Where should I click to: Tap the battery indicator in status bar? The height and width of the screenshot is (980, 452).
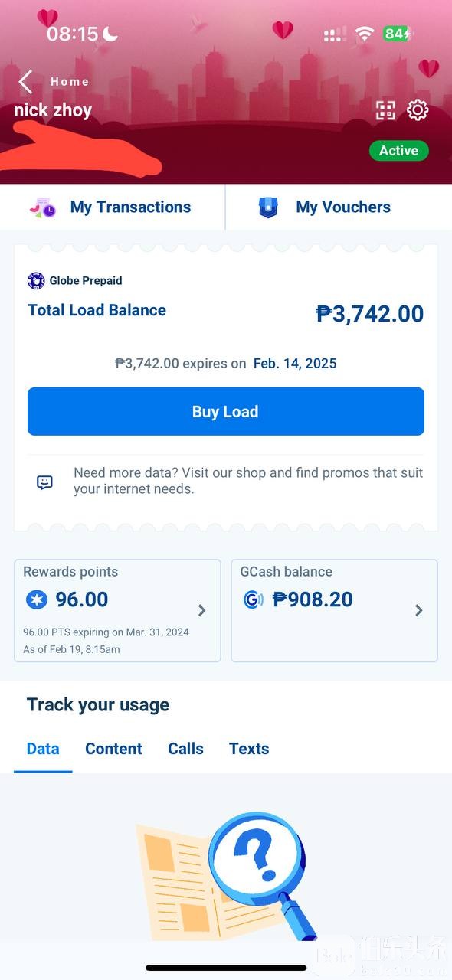pyautogui.click(x=398, y=34)
